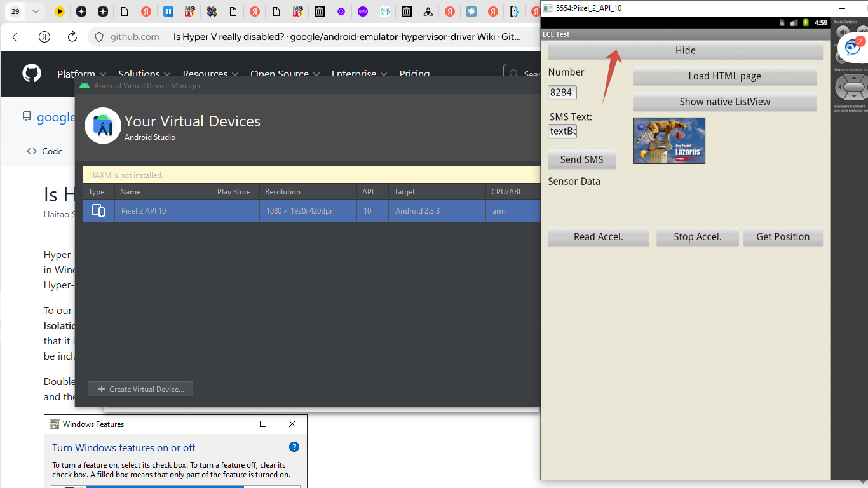
Task: Click the chat bubble with 2 notifications
Action: [852, 47]
